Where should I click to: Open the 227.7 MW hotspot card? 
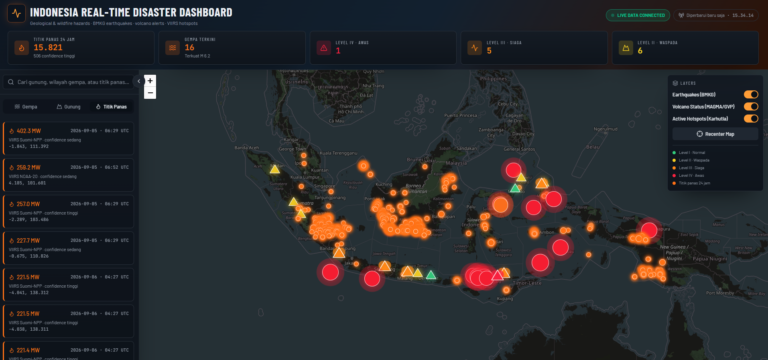tap(68, 248)
